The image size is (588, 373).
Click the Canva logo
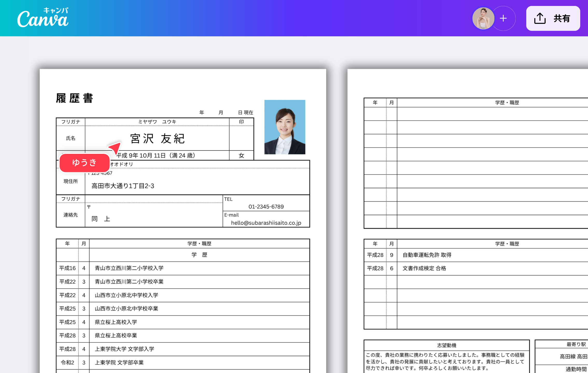pos(43,18)
